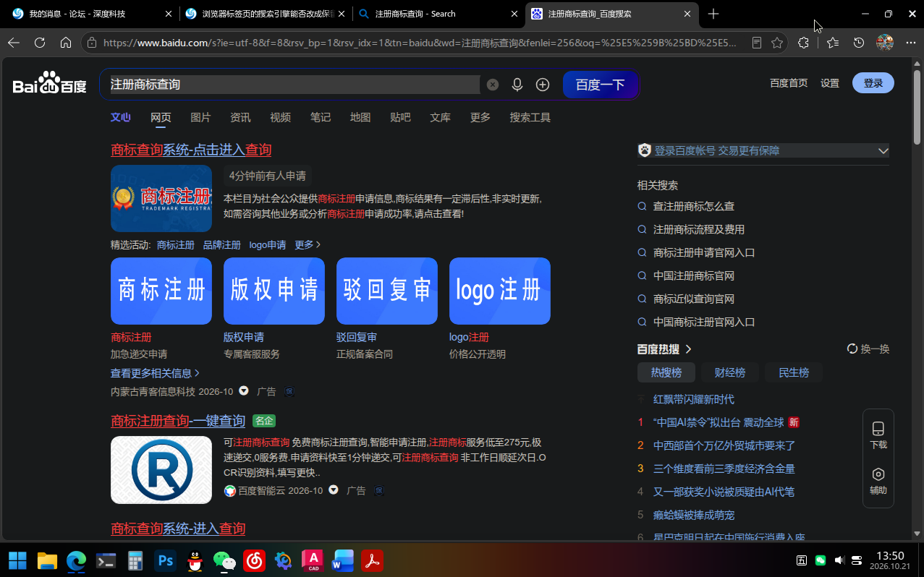Select the 资讯 search category
Image resolution: width=924 pixels, height=577 pixels.
tap(240, 117)
